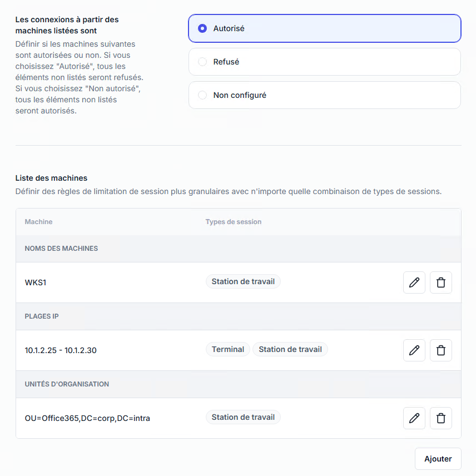
Task: Click the Terminal session type tag
Action: (228, 349)
